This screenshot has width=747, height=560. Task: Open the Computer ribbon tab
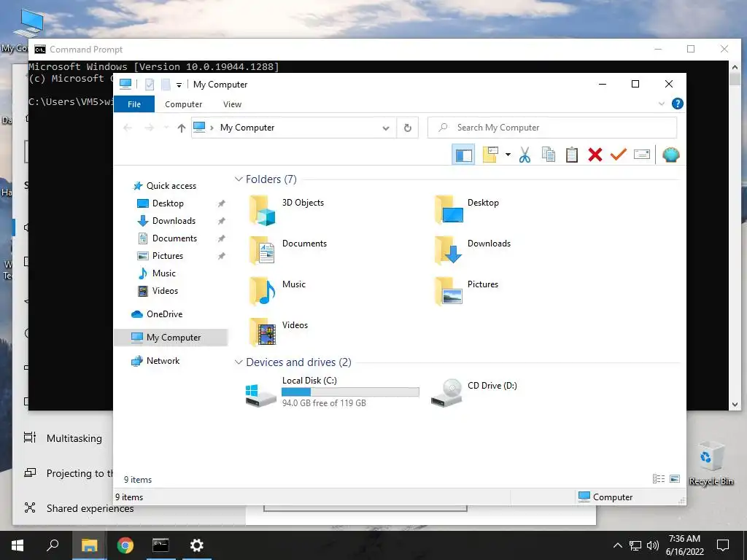pyautogui.click(x=183, y=104)
